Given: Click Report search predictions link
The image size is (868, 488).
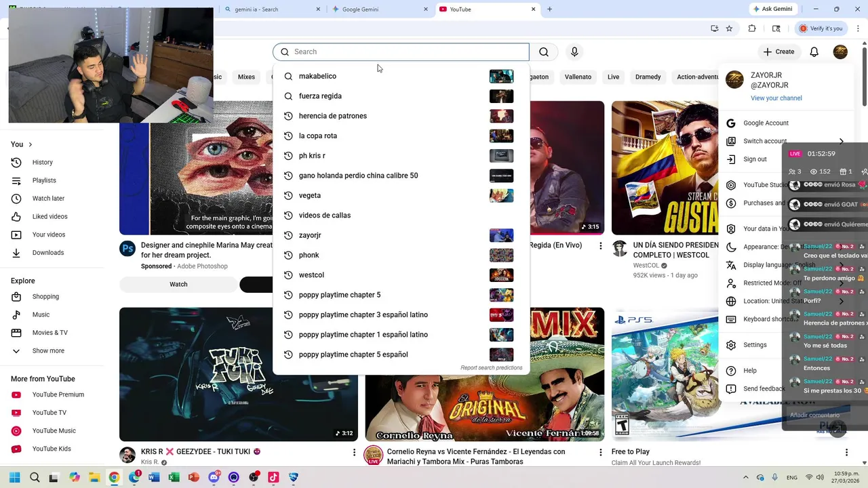Looking at the screenshot, I should tap(491, 368).
